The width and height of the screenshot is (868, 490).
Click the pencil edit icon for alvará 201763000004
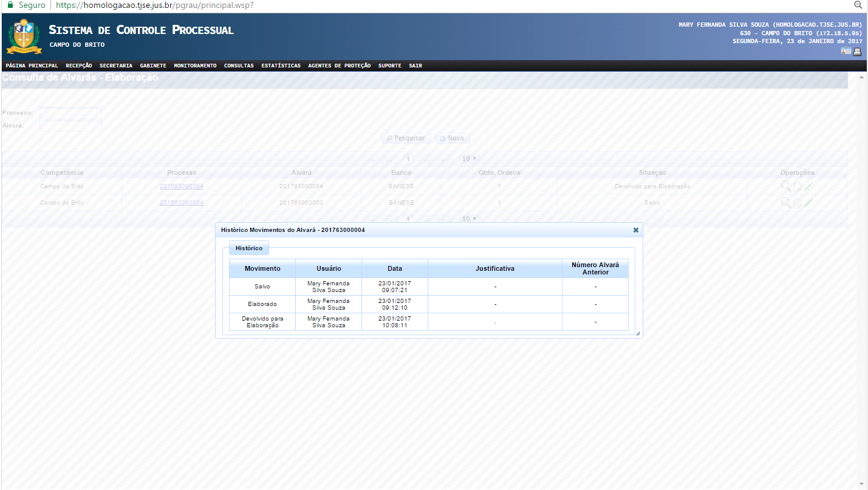(808, 186)
